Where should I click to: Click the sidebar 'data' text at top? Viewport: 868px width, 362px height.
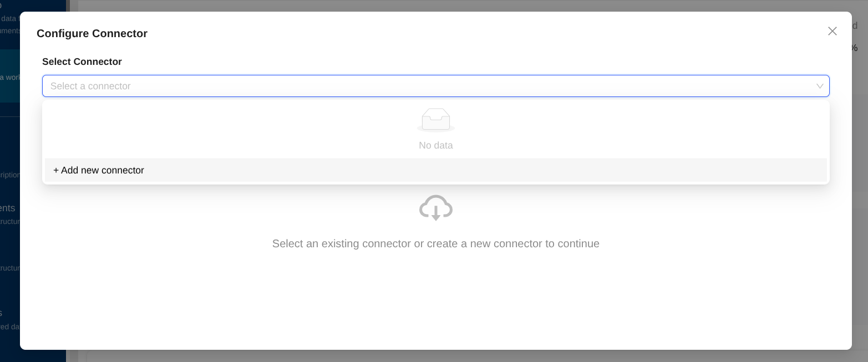[x=9, y=18]
